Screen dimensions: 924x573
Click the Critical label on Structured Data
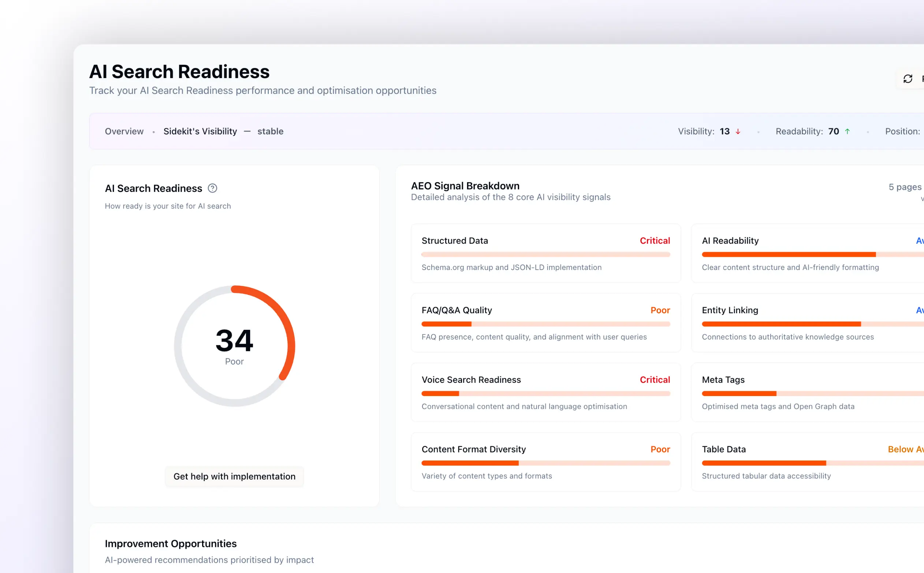tap(654, 241)
